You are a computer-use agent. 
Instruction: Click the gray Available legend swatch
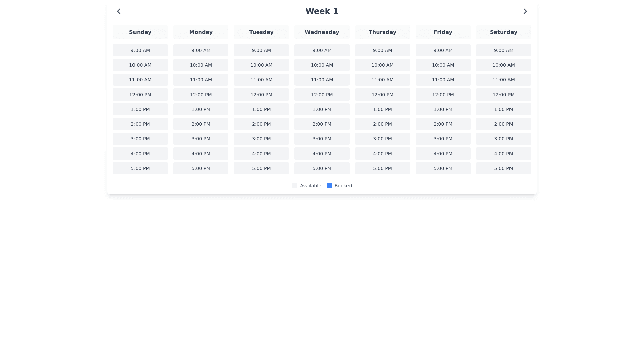[294, 186]
